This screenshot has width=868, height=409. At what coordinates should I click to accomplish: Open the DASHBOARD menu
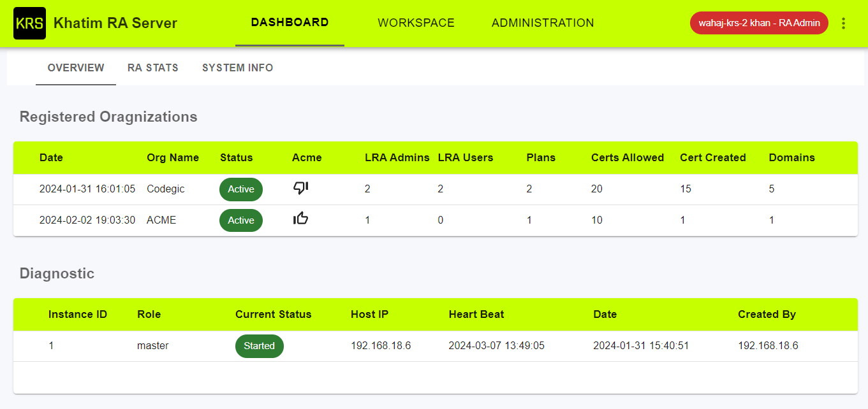pos(290,23)
